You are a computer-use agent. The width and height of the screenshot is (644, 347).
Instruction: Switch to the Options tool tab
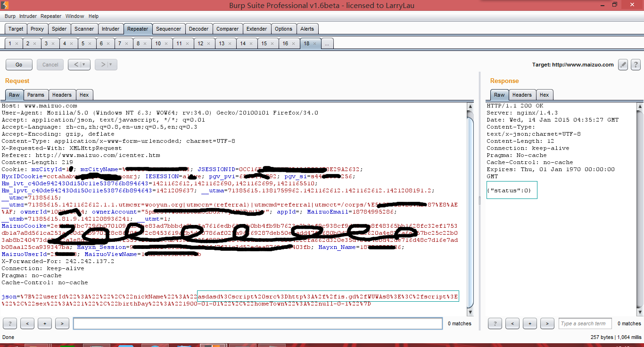[x=283, y=29]
